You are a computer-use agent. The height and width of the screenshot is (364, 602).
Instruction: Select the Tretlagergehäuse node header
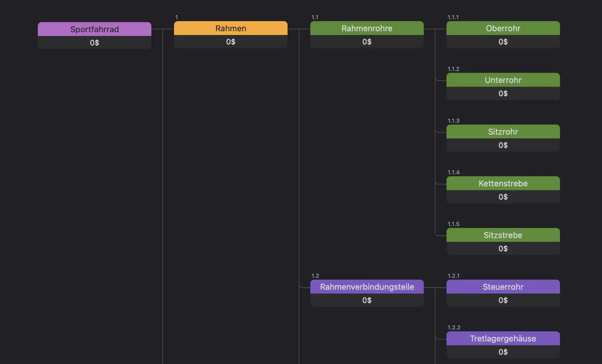coord(503,338)
